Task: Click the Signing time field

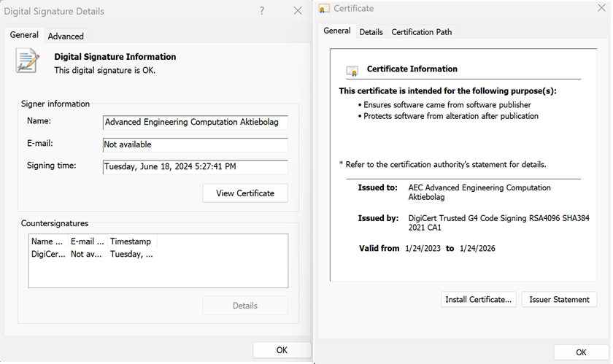Action: click(x=195, y=167)
